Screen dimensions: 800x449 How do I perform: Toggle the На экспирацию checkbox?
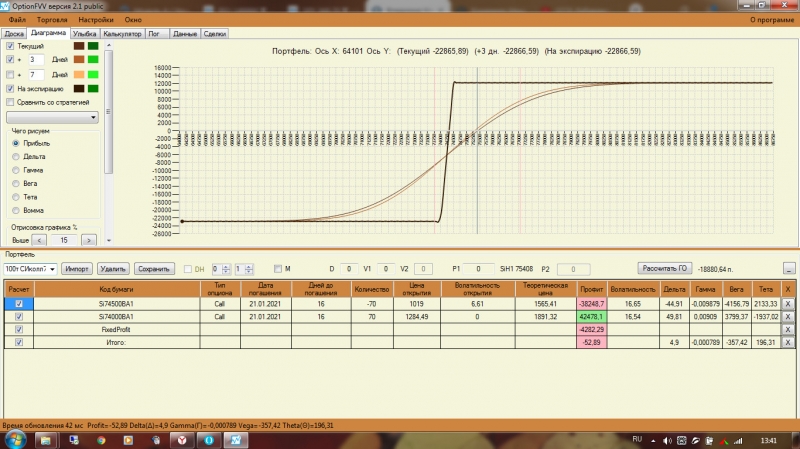pyautogui.click(x=10, y=88)
